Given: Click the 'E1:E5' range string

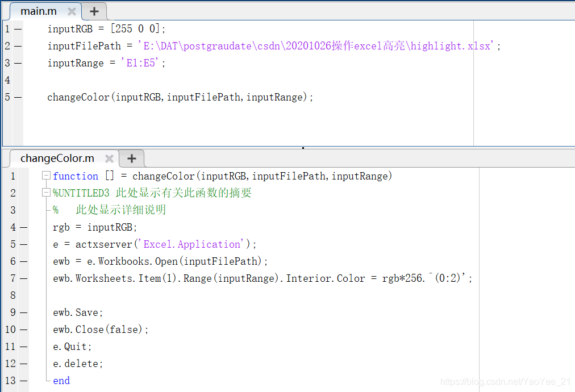Looking at the screenshot, I should [139, 62].
